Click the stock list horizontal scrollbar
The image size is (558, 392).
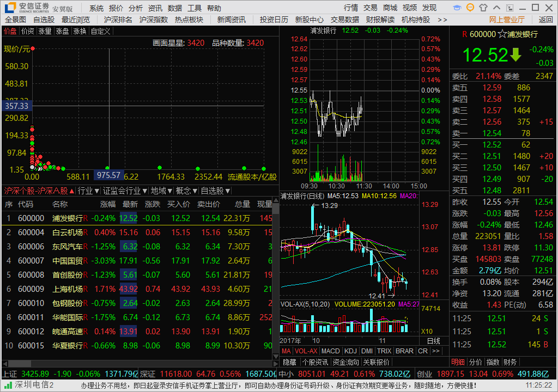pos(140,364)
